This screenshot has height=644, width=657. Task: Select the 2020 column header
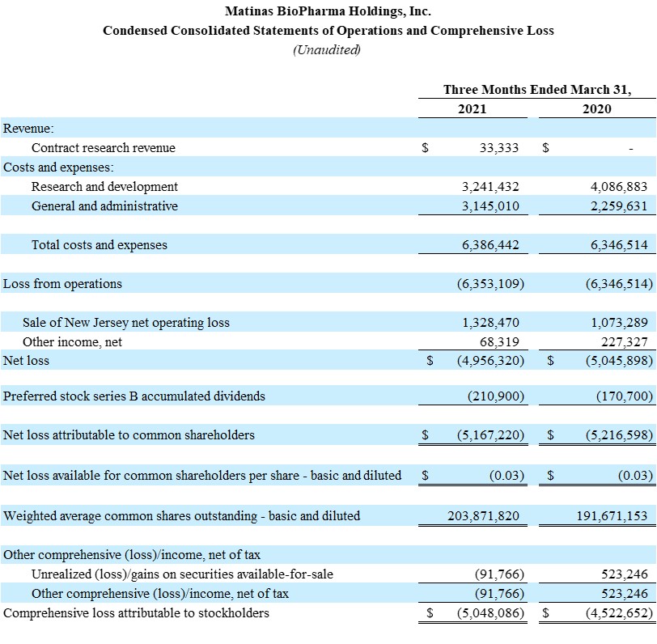(x=596, y=108)
